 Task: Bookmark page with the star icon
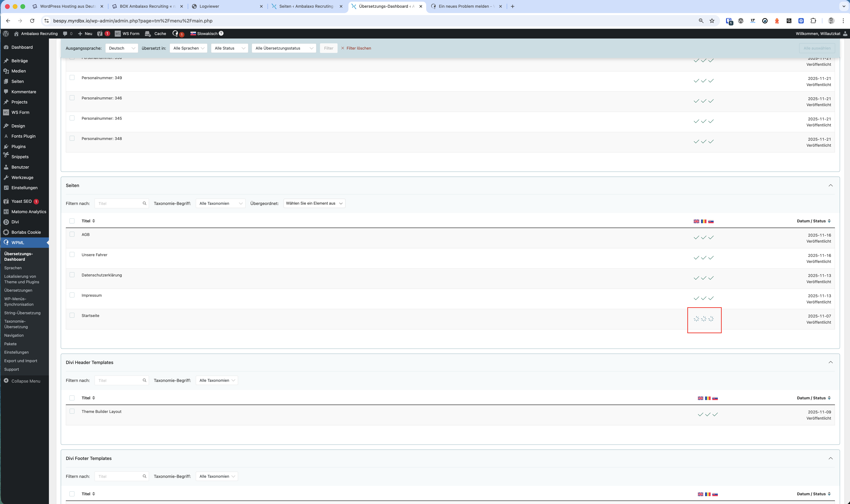712,21
